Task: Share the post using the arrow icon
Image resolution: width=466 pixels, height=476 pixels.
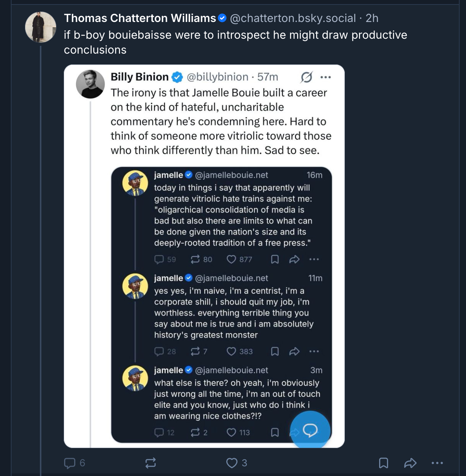Action: pyautogui.click(x=410, y=463)
